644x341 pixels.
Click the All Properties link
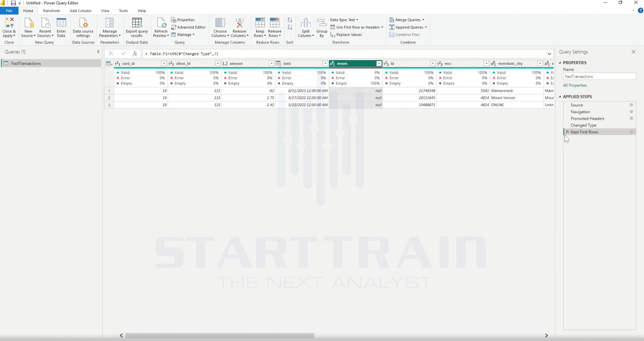click(x=575, y=85)
